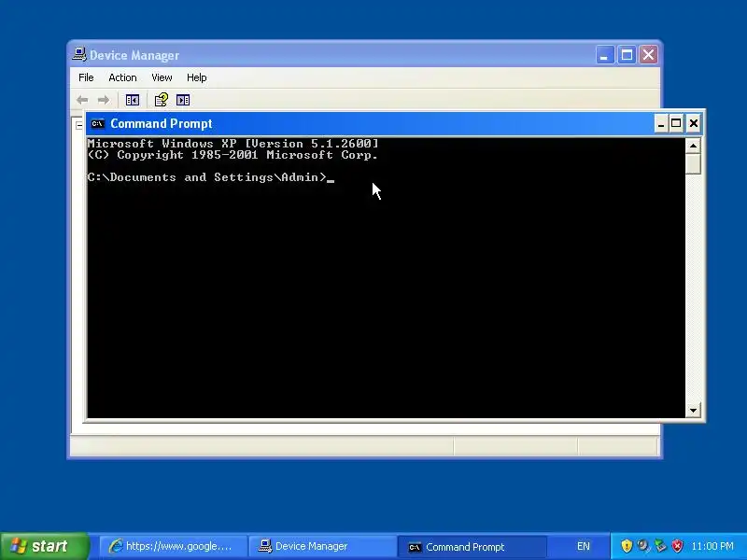Viewport: 747px width, 560px height.
Task: Maximize the Command Prompt window
Action: coord(676,124)
